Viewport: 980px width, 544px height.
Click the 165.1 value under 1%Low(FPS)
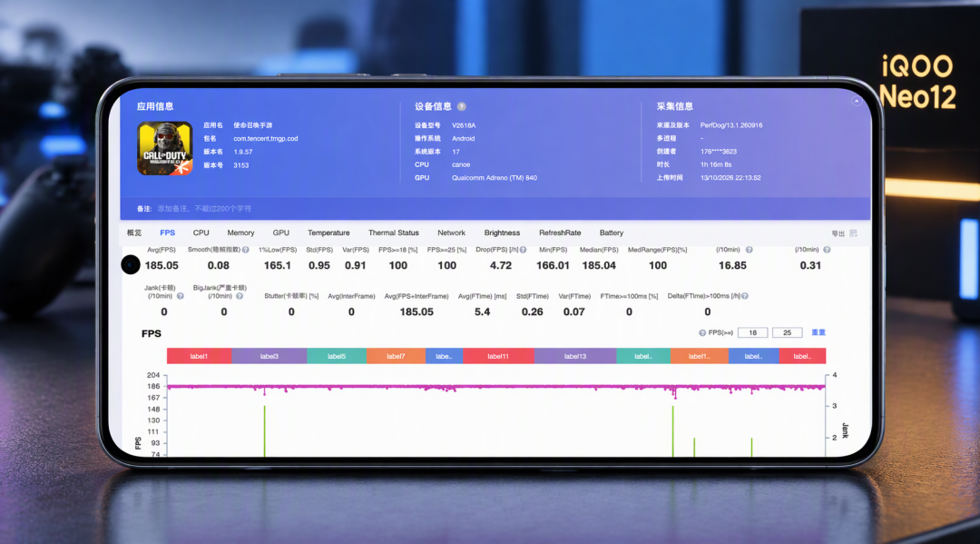(x=278, y=265)
